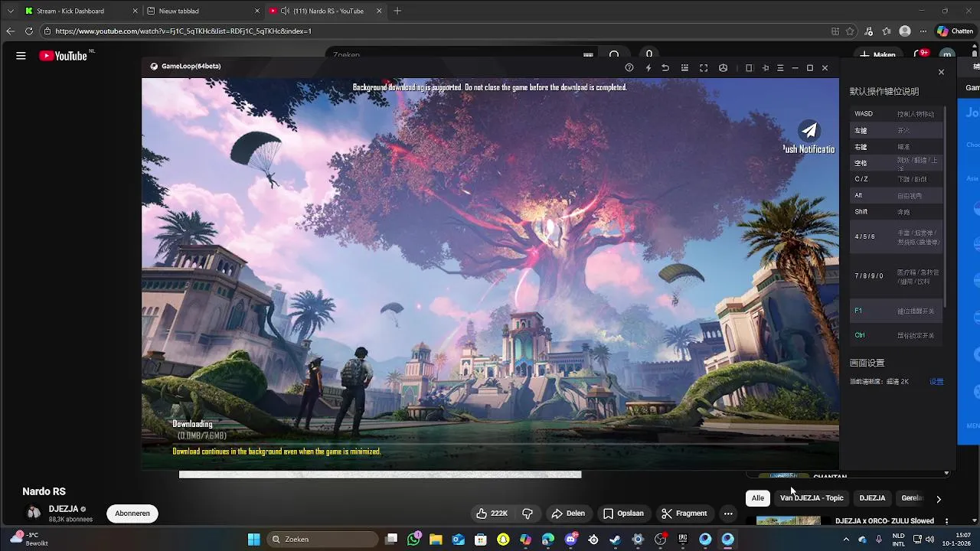The width and height of the screenshot is (980, 551).
Task: Bookmark page with the star icon
Action: click(850, 31)
